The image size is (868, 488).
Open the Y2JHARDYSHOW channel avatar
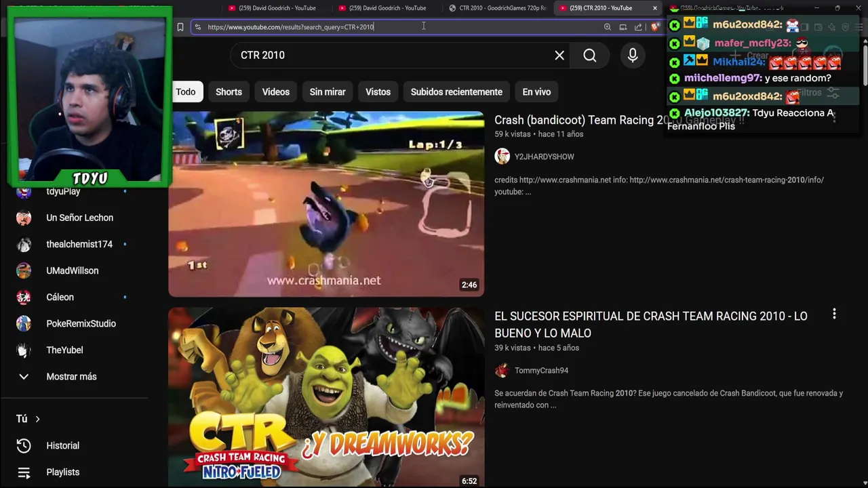(502, 157)
